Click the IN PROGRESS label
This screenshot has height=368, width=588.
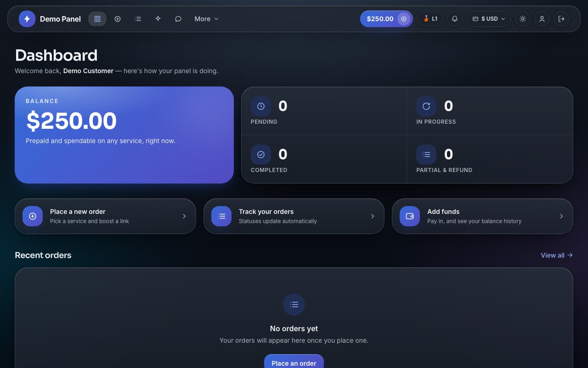coord(436,122)
